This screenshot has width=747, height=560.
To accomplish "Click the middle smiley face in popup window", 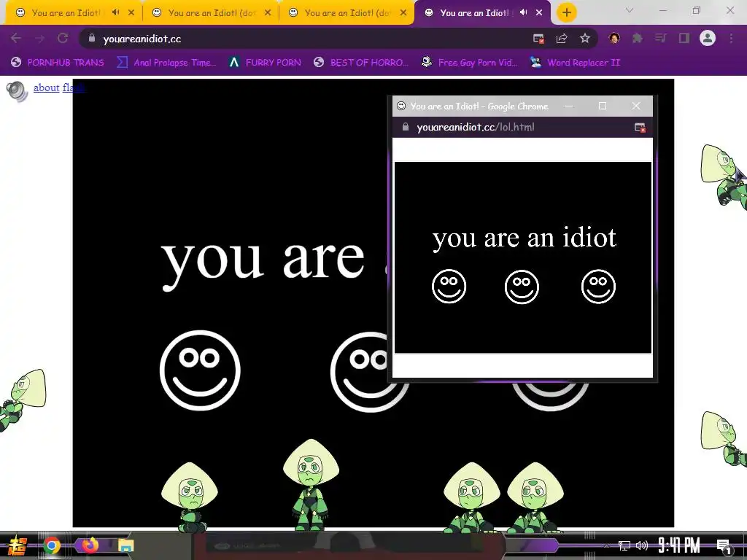I will tap(522, 287).
